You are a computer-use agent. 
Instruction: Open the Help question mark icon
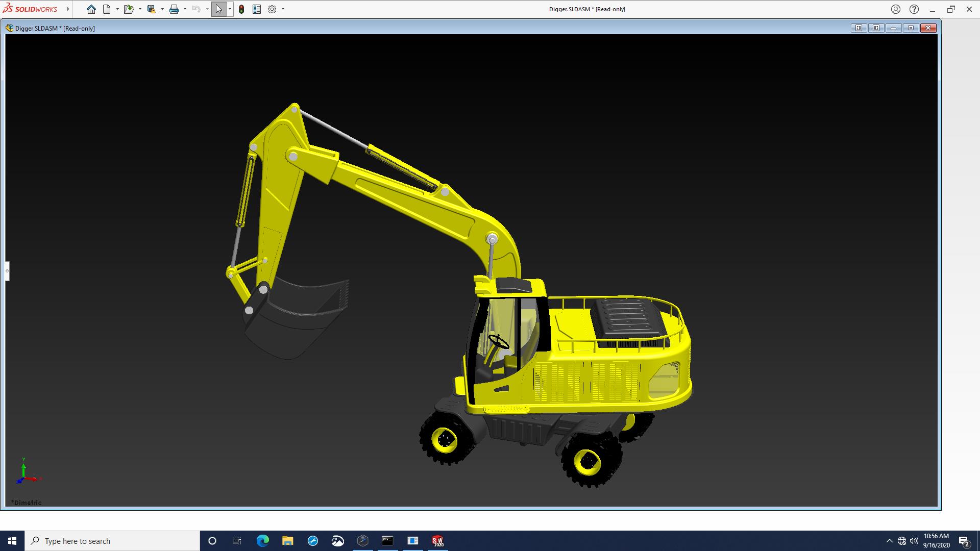point(914,9)
